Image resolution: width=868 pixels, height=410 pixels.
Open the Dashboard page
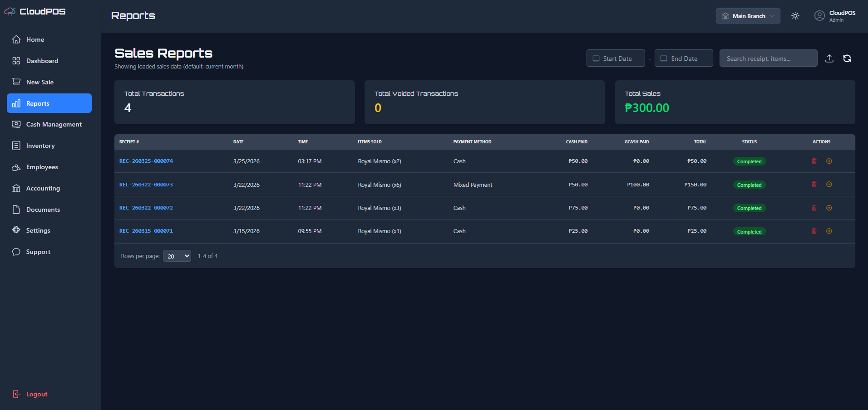(49, 61)
